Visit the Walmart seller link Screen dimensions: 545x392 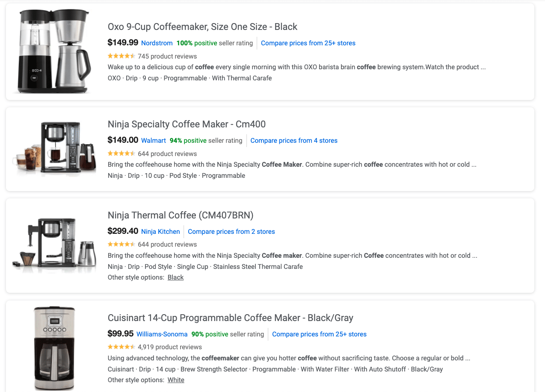coord(153,140)
